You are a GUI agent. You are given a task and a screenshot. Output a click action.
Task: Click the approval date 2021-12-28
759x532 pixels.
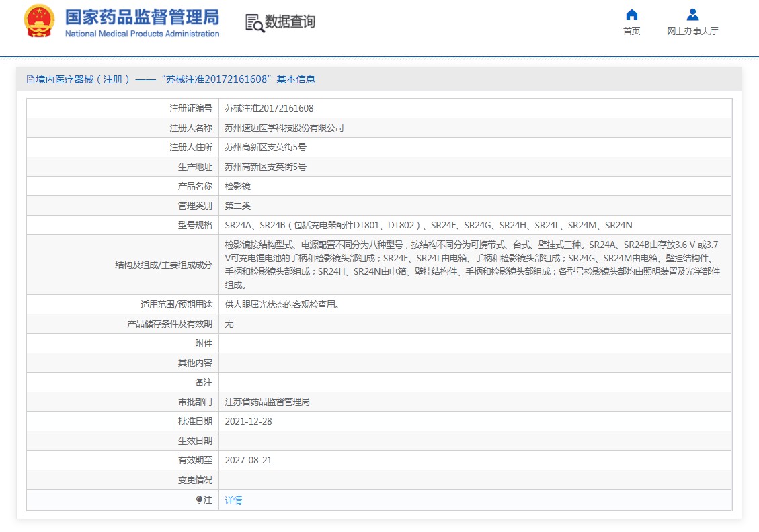(248, 421)
